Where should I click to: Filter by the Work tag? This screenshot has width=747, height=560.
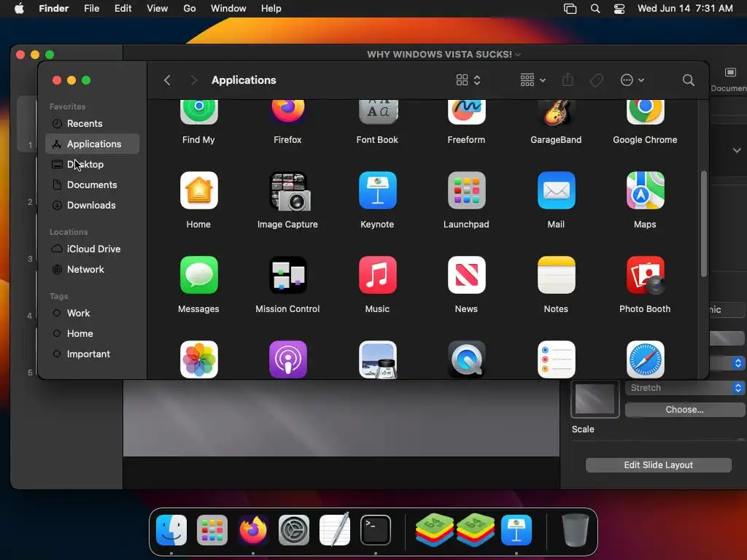[x=93, y=314]
